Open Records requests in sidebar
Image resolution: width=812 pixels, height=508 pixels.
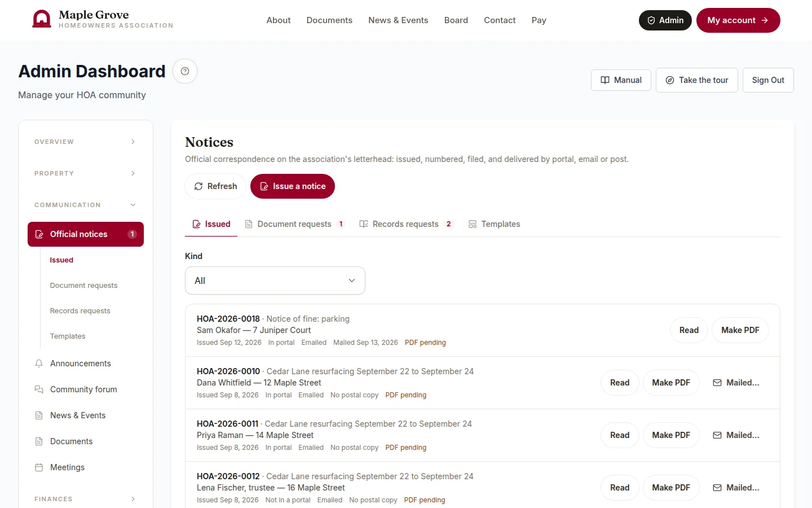pos(80,311)
